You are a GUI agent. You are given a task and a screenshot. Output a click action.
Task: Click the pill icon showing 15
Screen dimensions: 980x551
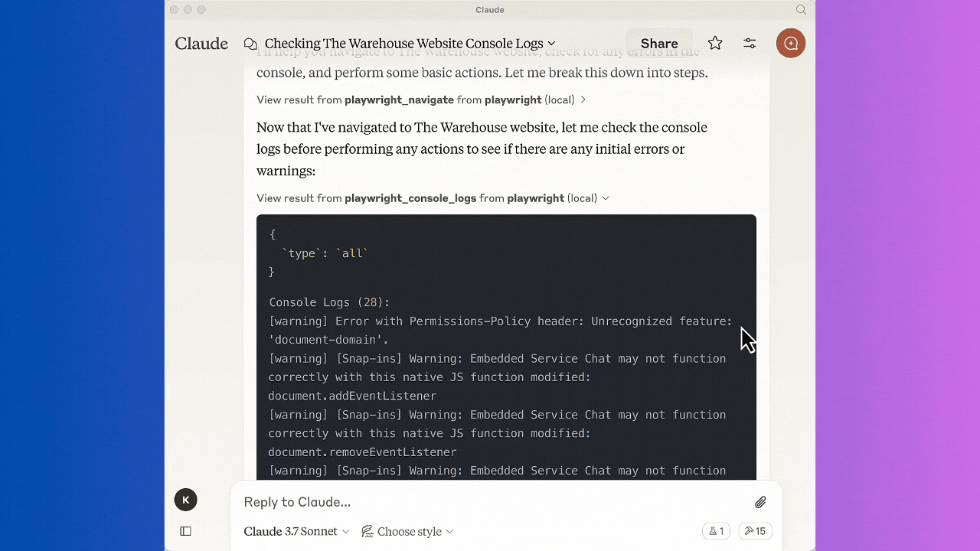click(755, 530)
